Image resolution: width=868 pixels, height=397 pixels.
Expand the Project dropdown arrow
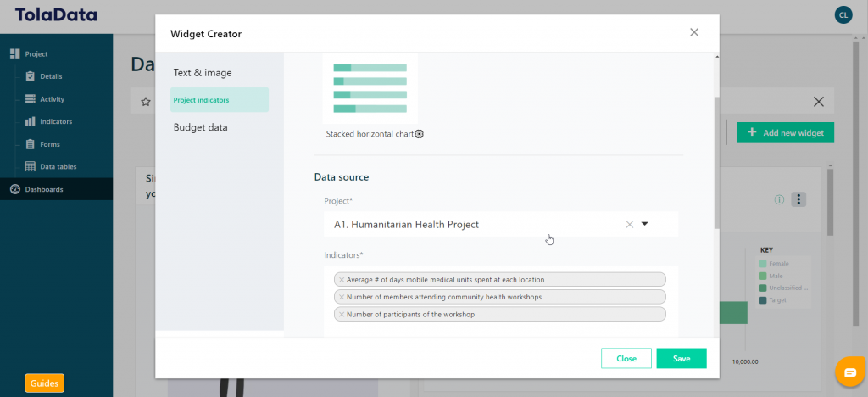click(644, 224)
